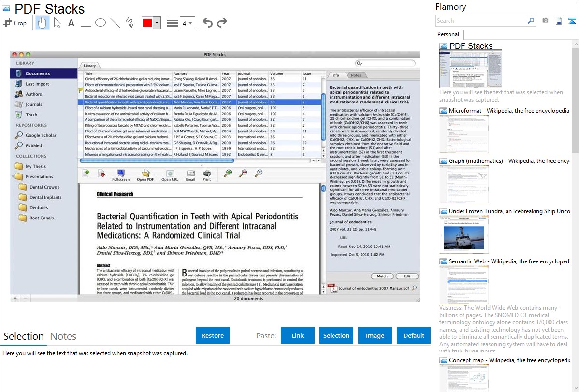This screenshot has width=579, height=392.
Task: Switch to the Personal tab
Action: [448, 34]
